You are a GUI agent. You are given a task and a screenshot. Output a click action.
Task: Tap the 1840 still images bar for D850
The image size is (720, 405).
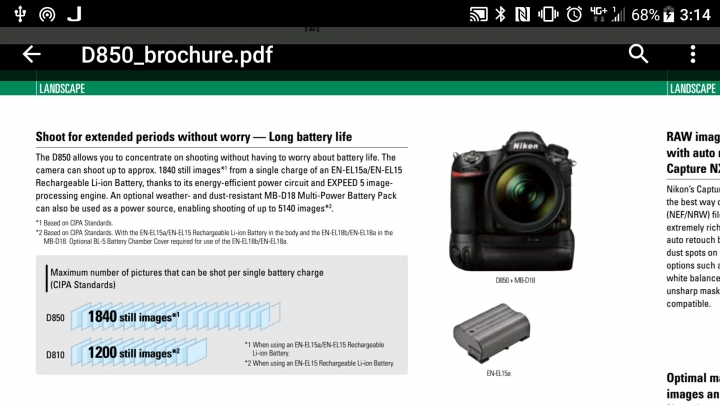coord(176,316)
